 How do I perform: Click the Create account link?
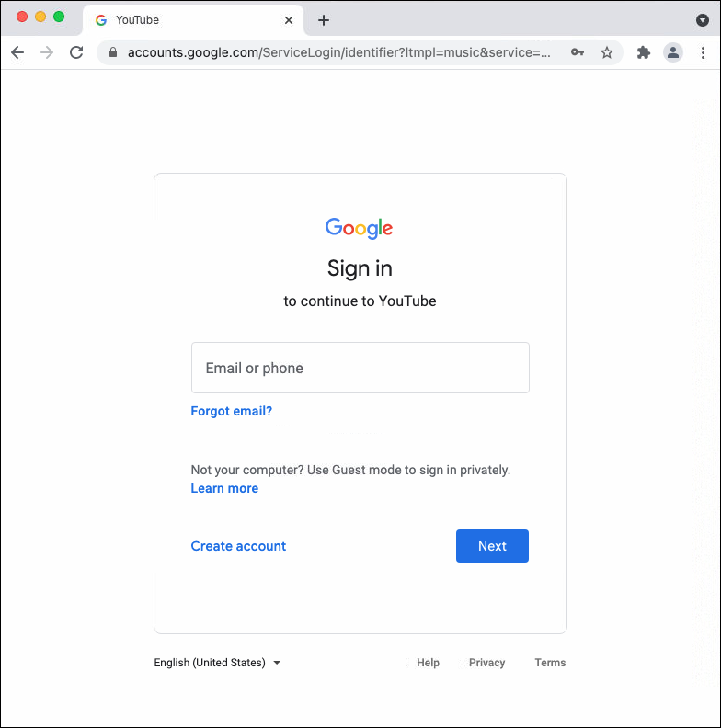[238, 546]
